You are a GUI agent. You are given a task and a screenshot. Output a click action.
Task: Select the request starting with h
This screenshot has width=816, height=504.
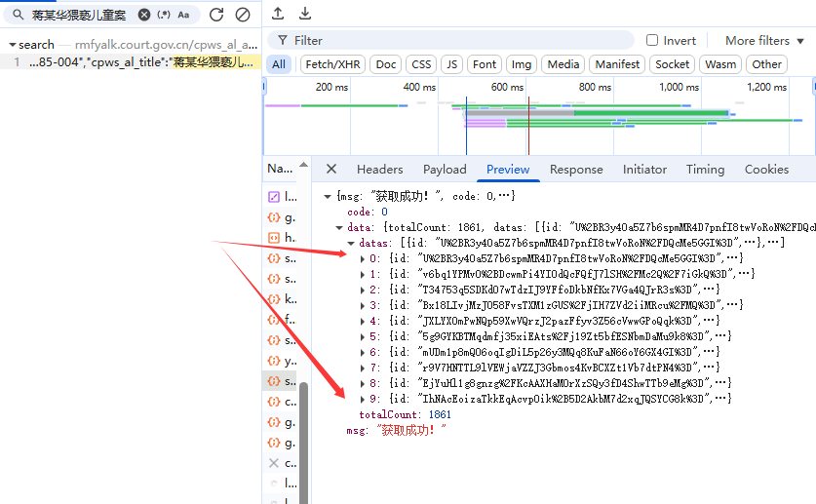(281, 238)
